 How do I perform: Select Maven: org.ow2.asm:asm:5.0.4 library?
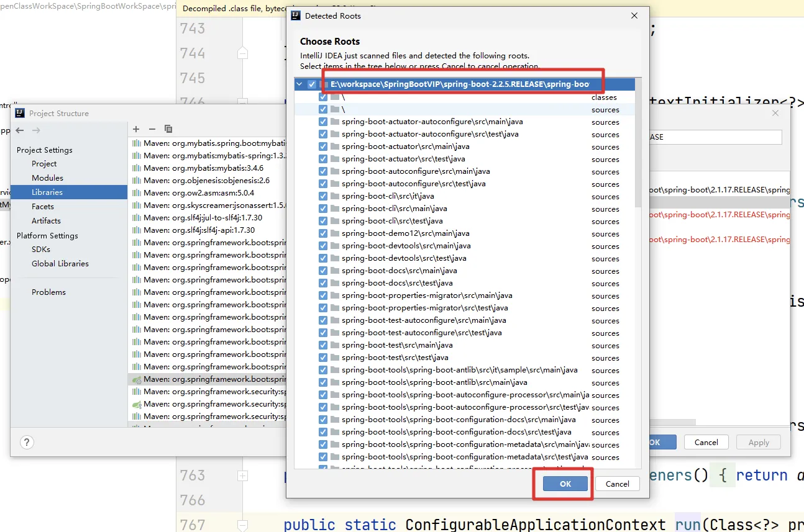coord(208,192)
